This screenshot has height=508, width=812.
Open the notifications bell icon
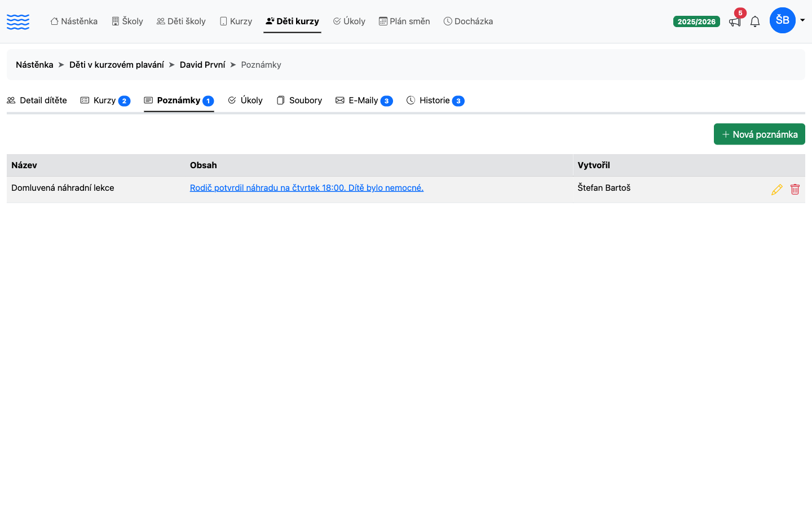coord(755,21)
